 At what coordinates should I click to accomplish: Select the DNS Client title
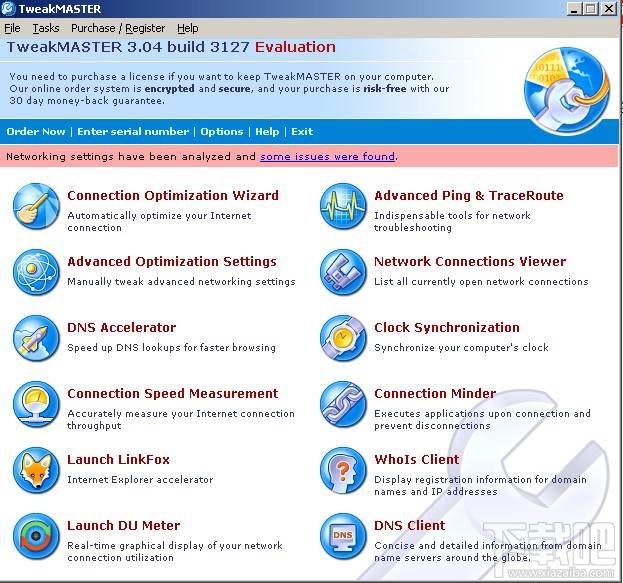[410, 525]
